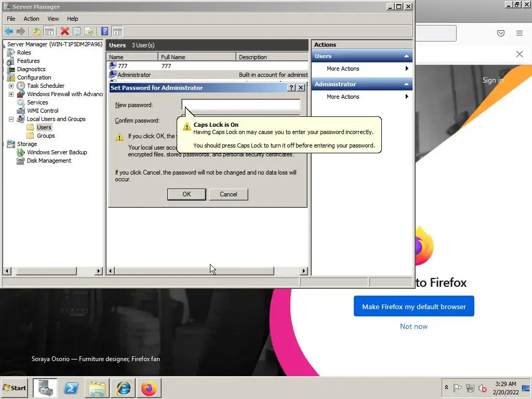Image resolution: width=532 pixels, height=399 pixels.
Task: Click the Server Manager taskbar icon
Action: tap(45, 388)
